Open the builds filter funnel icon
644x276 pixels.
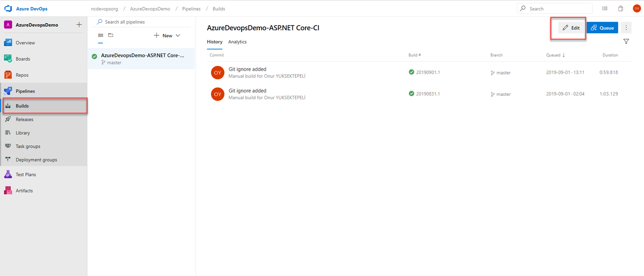(x=626, y=42)
